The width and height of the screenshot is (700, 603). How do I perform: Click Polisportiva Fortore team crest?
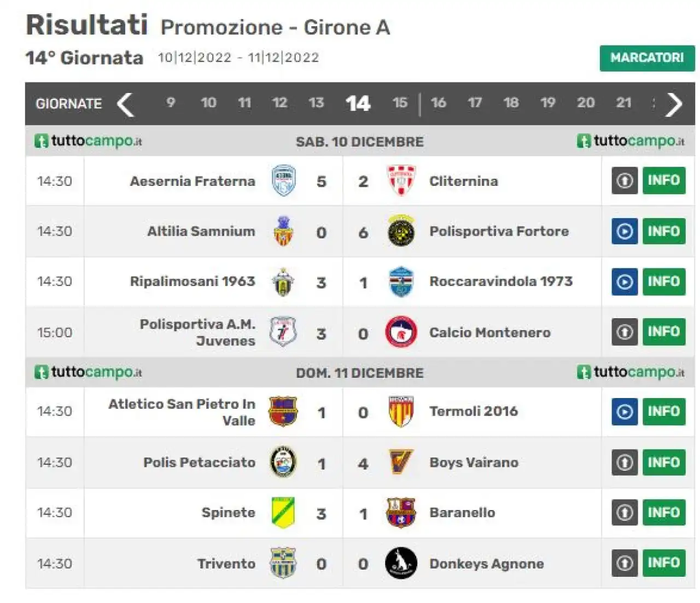click(401, 231)
